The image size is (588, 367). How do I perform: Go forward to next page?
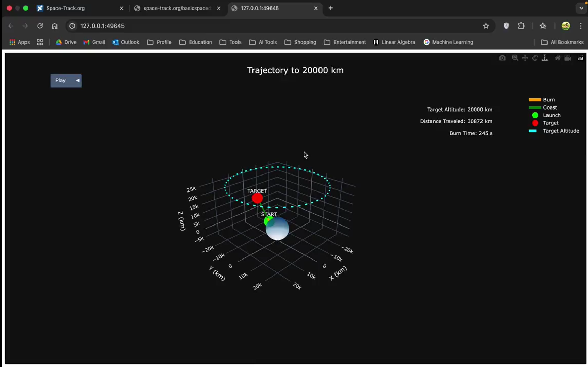[25, 26]
